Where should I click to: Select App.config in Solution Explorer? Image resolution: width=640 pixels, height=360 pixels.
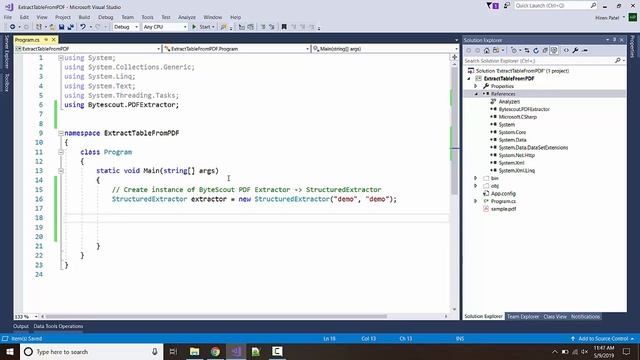(x=503, y=193)
